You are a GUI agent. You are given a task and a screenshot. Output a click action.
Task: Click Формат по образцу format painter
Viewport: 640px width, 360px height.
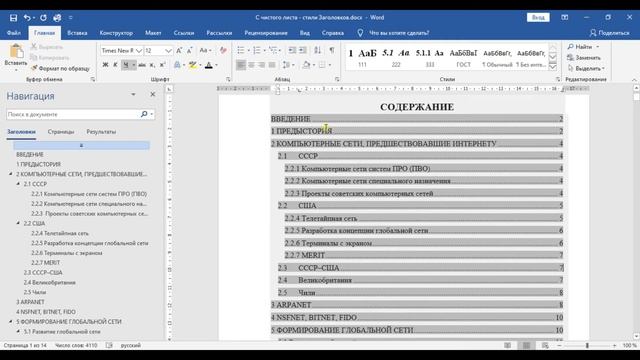(x=60, y=69)
